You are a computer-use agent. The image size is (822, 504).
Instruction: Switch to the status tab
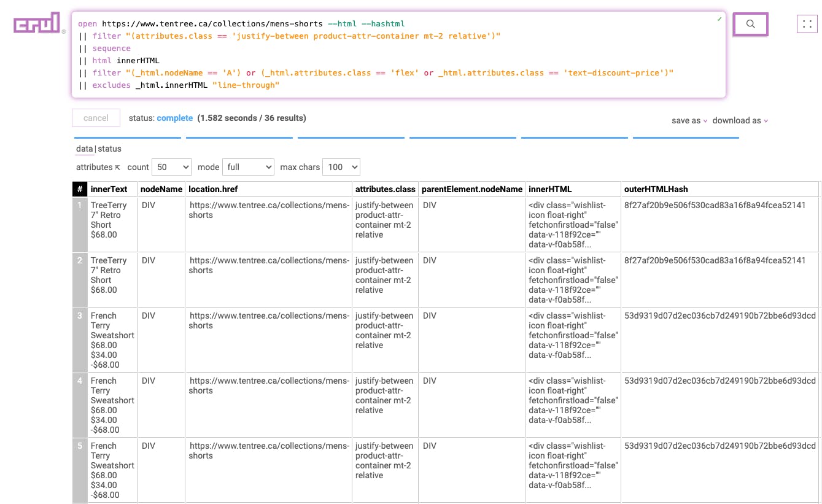[110, 149]
